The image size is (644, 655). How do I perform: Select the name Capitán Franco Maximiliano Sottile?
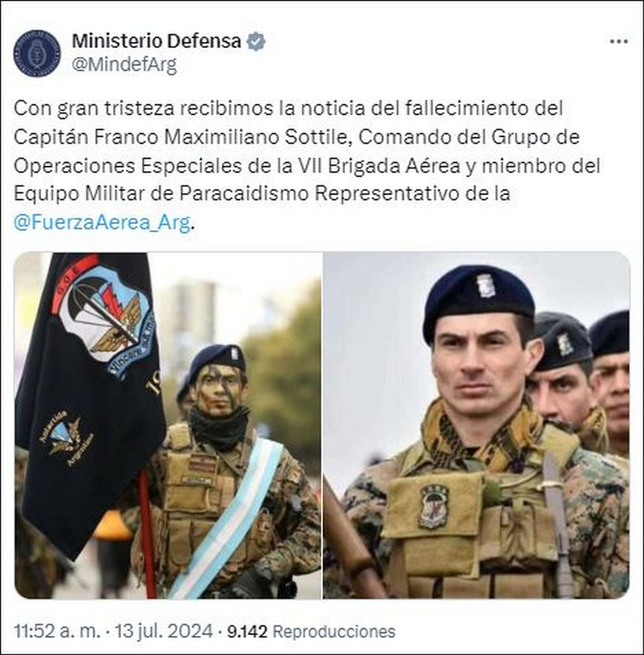coord(182,137)
